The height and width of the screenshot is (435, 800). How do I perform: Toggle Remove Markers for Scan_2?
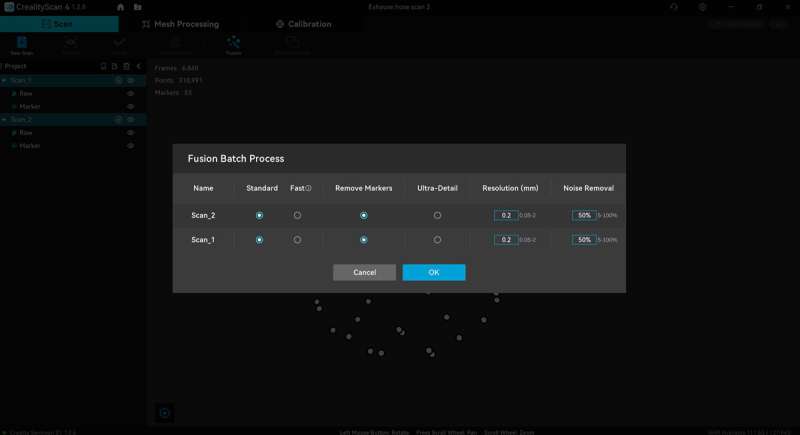pos(363,215)
